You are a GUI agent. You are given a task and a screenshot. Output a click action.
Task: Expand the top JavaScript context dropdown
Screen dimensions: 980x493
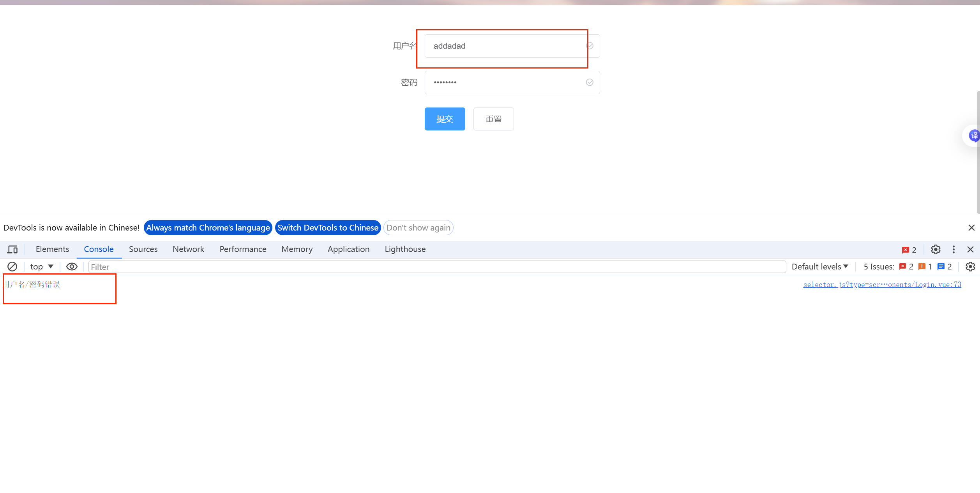(42, 267)
